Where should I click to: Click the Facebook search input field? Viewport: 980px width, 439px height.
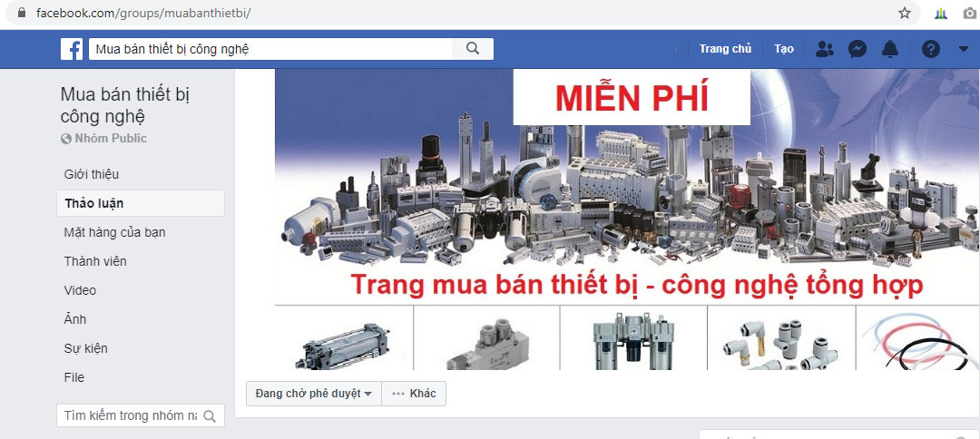[x=270, y=49]
